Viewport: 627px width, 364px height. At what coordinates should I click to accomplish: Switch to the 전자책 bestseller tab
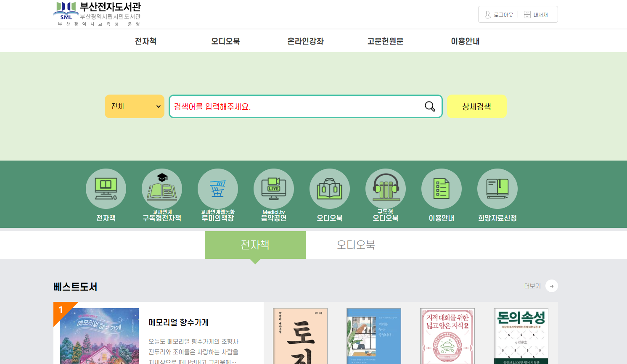(255, 245)
